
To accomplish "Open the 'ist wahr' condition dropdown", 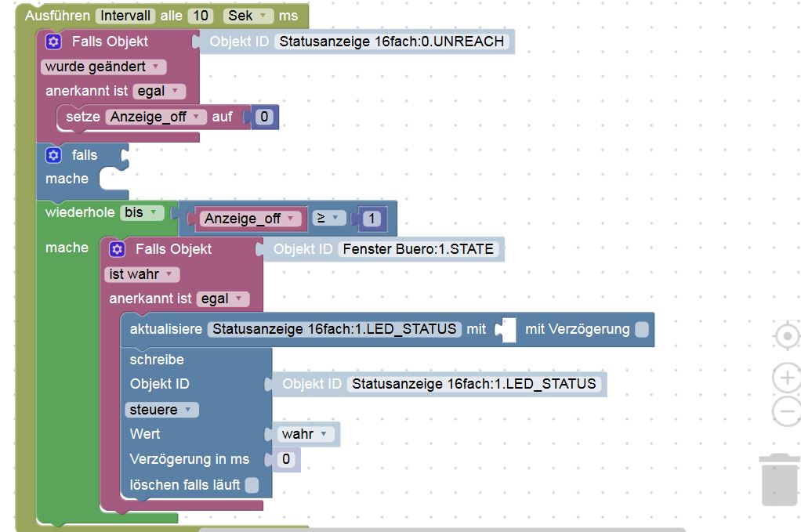I will pyautogui.click(x=142, y=275).
